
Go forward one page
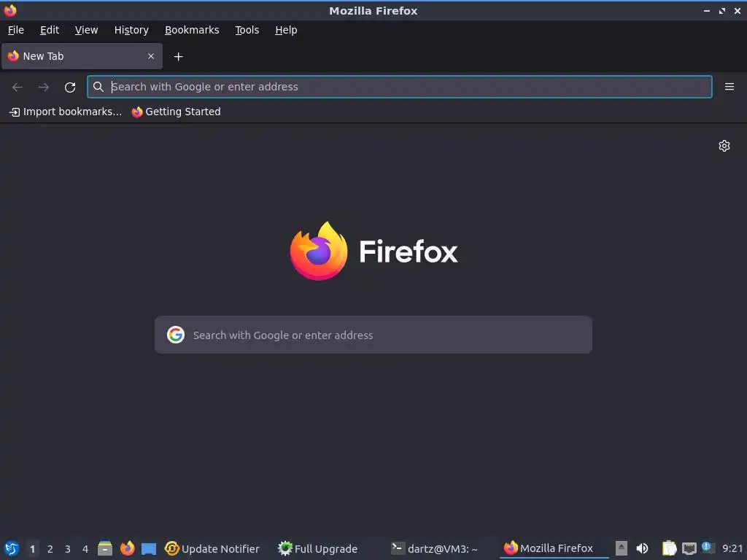coord(44,87)
